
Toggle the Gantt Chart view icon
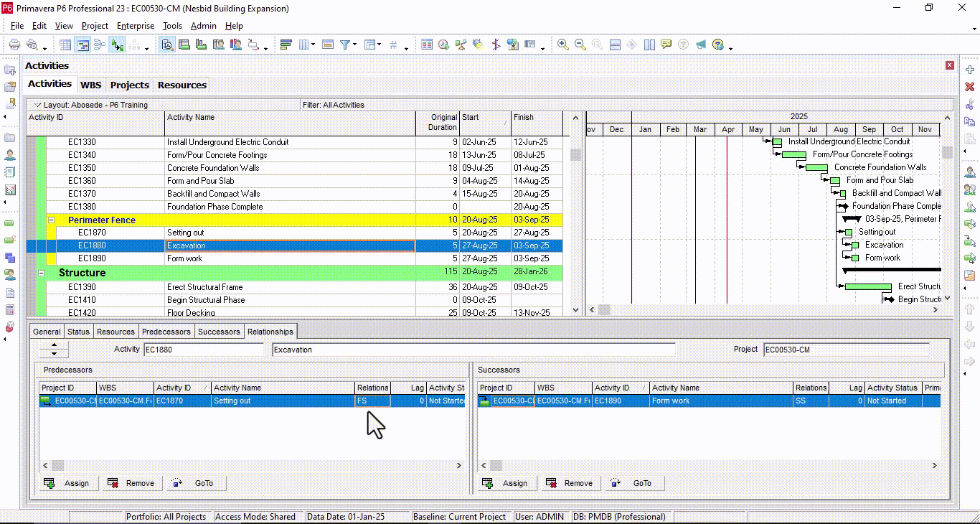[83, 45]
